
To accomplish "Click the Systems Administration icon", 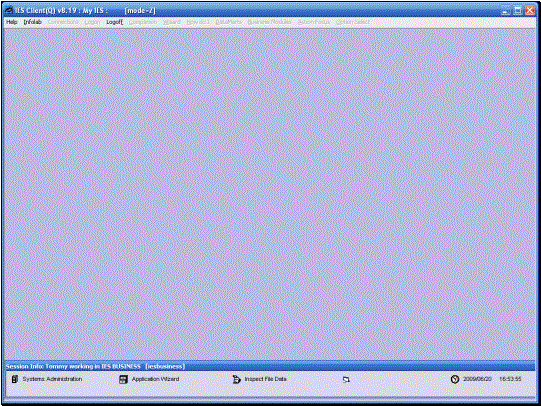I will coord(15,379).
